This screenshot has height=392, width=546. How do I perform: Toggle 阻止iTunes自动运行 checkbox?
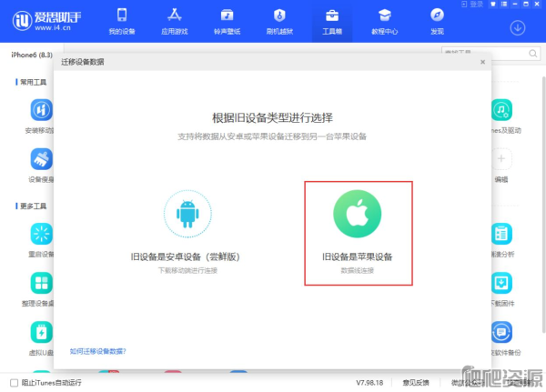[x=14, y=383]
